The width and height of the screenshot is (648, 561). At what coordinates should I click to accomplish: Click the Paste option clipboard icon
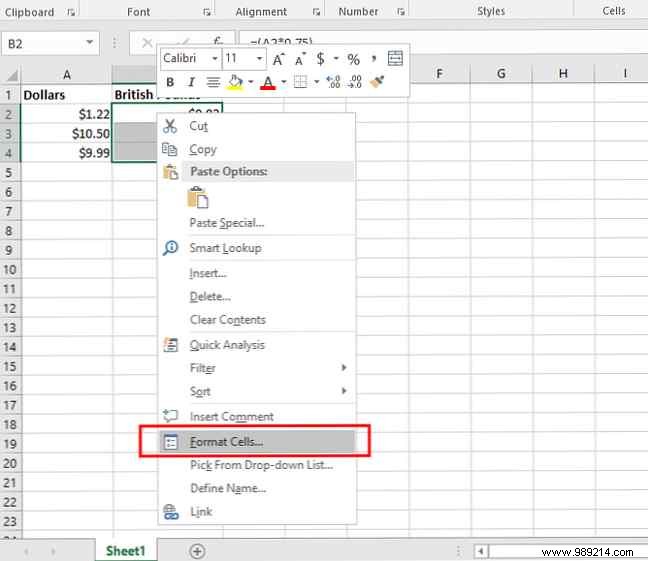click(x=198, y=198)
